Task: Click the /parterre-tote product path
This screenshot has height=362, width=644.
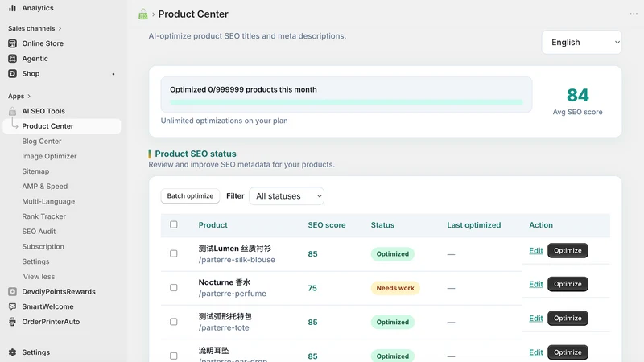Action: [x=224, y=328]
